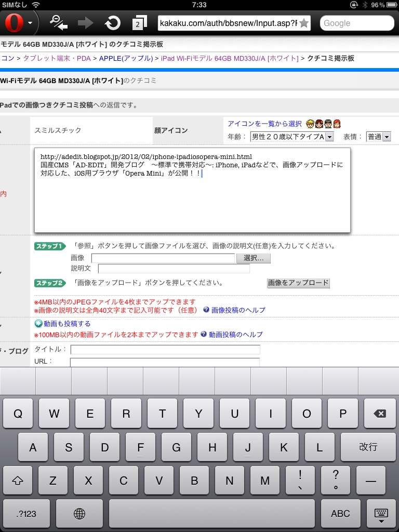Image resolution: width=399 pixels, height=532 pixels.
Task: Tap the ABC keyboard mode key
Action: pyautogui.click(x=340, y=514)
